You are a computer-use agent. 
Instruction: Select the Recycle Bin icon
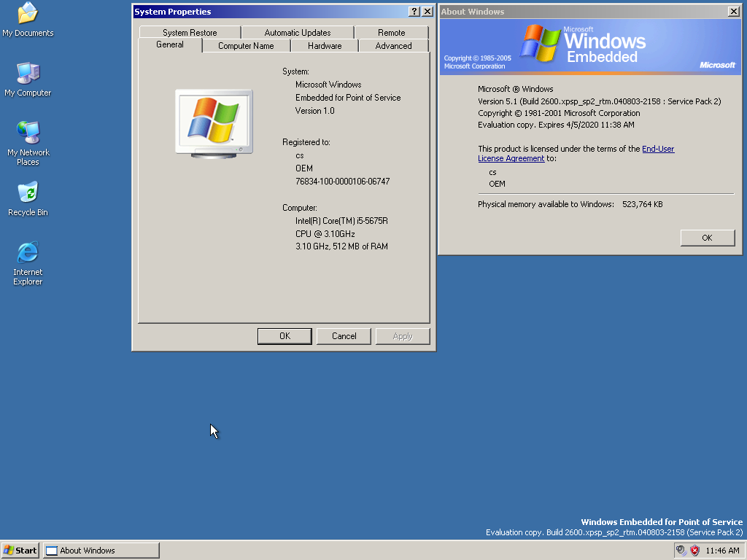point(28,198)
